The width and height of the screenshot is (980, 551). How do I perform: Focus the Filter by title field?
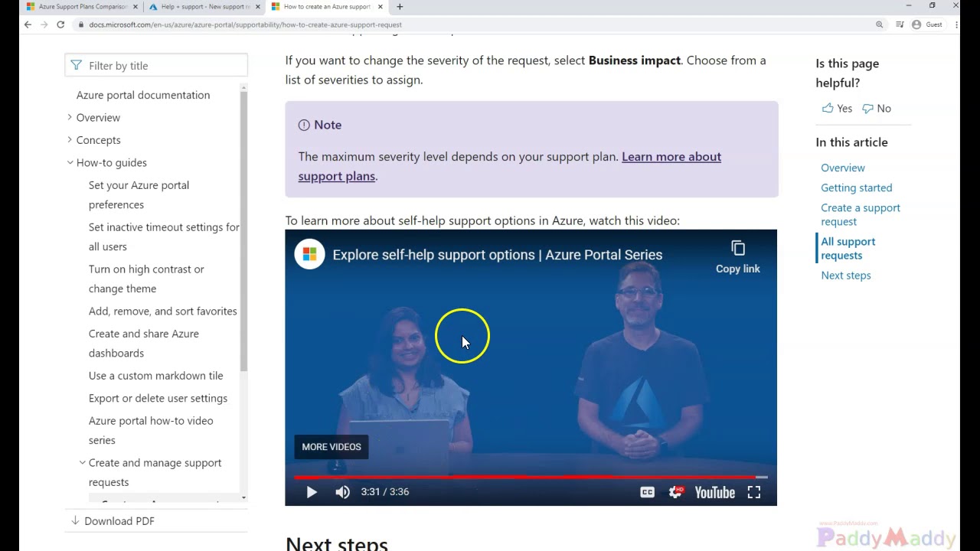pyautogui.click(x=156, y=66)
